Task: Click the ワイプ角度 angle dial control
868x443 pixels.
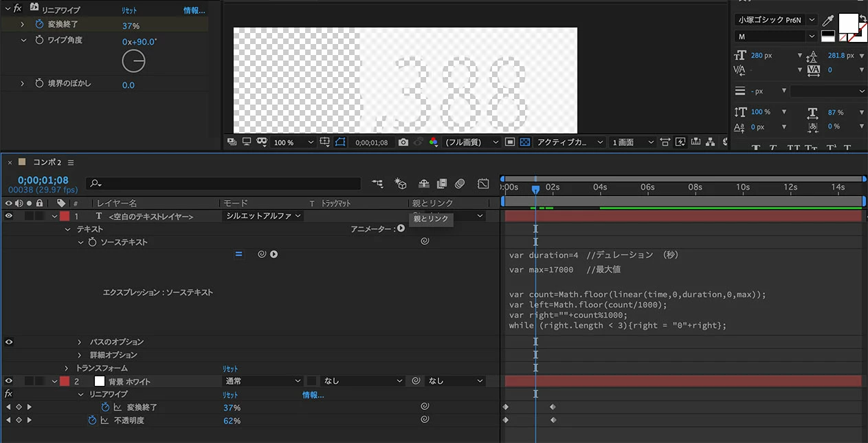Action: pos(133,62)
